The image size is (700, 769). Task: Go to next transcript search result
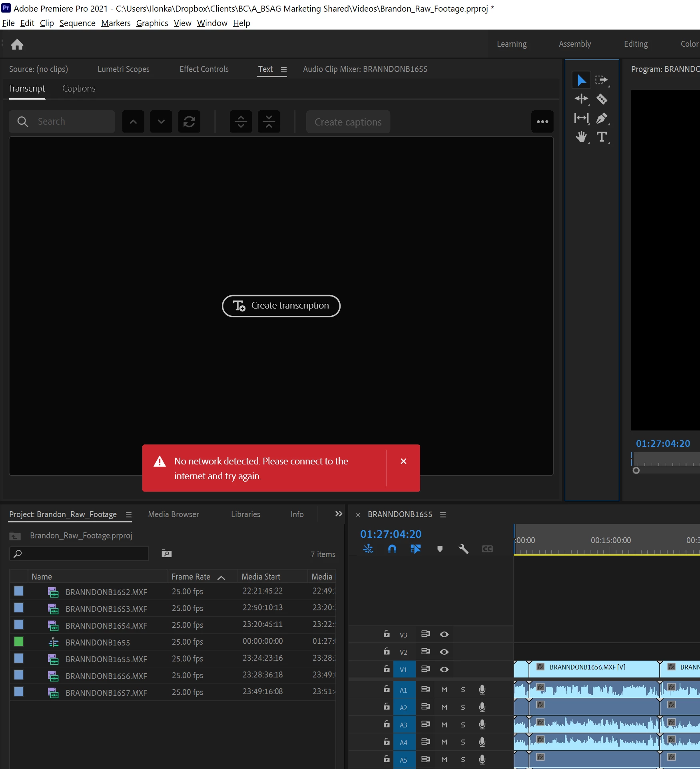pos(161,122)
